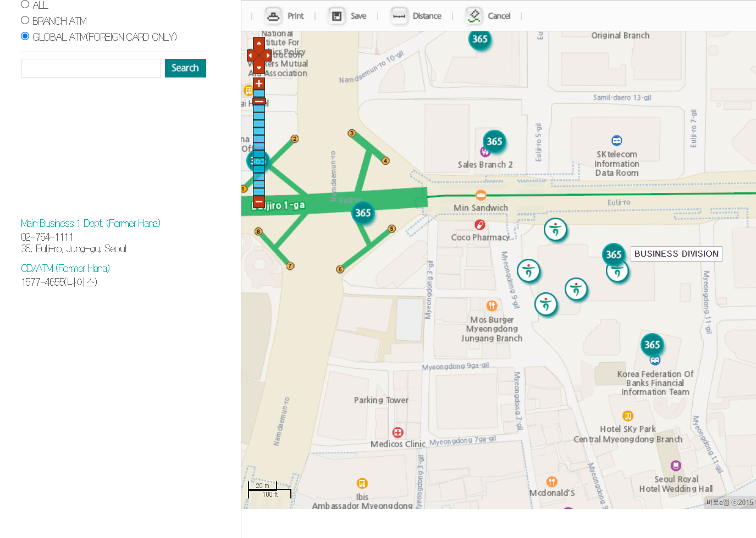The width and height of the screenshot is (756, 538).
Task: Click subway exit 7 marker
Action: click(x=290, y=266)
